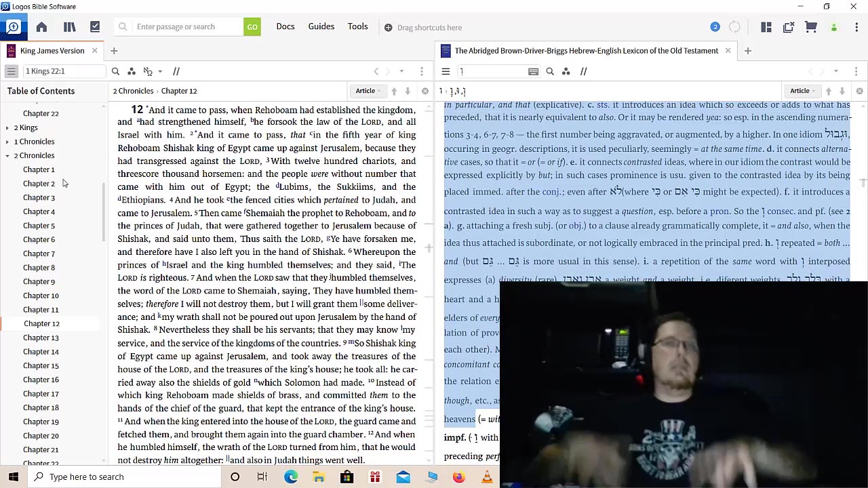
Task: Open the Docs menu
Action: point(285,26)
